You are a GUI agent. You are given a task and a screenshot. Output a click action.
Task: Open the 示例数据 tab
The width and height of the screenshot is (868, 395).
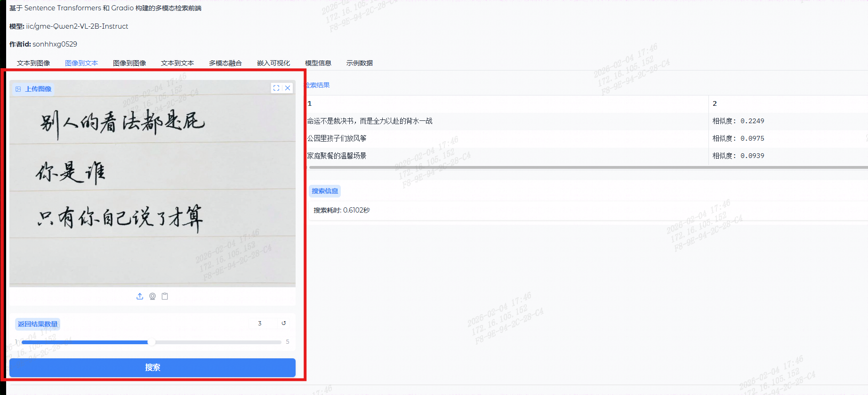click(360, 63)
